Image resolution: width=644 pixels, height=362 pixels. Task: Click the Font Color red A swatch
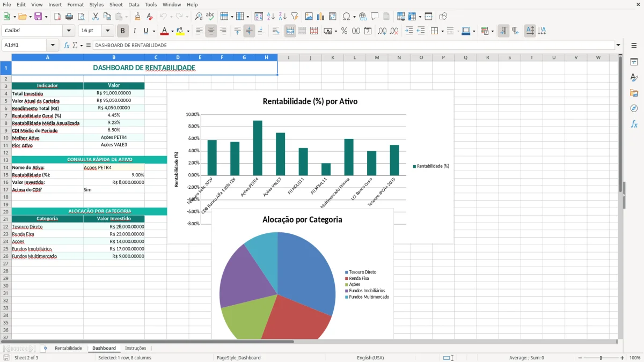pos(164,31)
